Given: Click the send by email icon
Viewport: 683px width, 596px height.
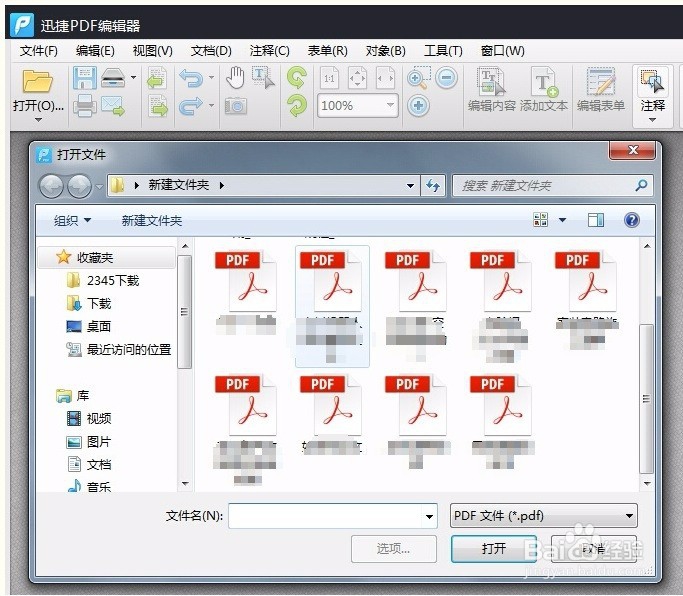Looking at the screenshot, I should pos(113,106).
